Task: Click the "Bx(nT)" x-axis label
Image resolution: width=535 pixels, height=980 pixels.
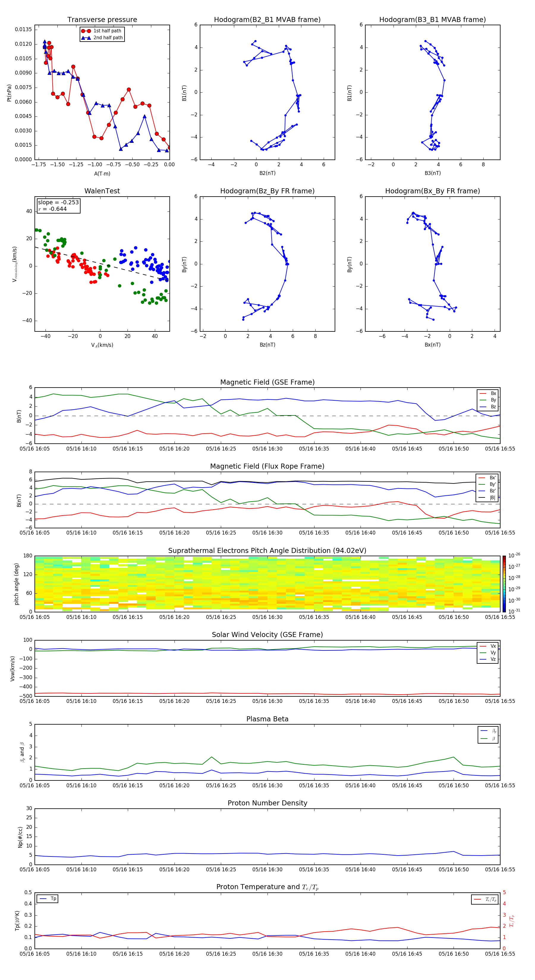Action: [x=432, y=345]
